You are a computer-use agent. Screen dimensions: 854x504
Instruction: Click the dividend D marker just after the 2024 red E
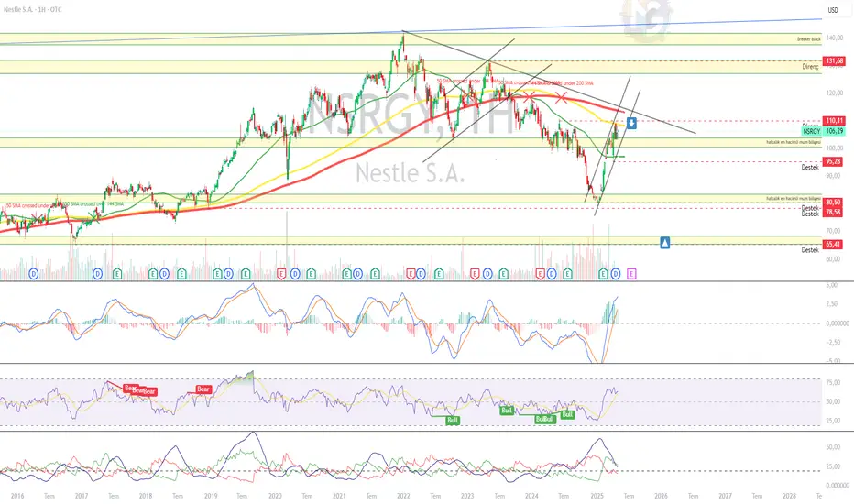(552, 273)
